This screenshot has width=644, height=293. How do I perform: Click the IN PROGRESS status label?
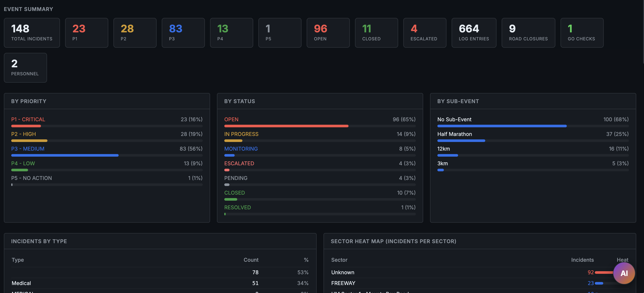241,134
